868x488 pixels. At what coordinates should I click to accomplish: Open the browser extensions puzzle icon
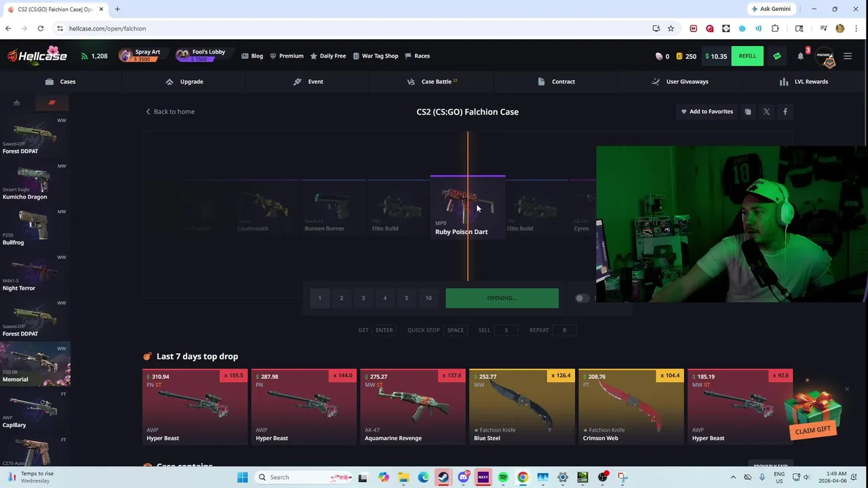coord(775,28)
